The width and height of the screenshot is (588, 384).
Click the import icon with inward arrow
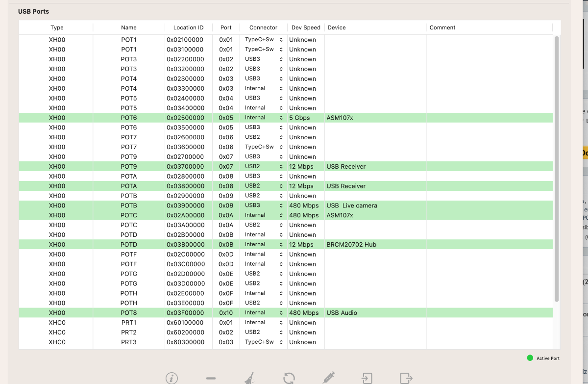point(367,378)
